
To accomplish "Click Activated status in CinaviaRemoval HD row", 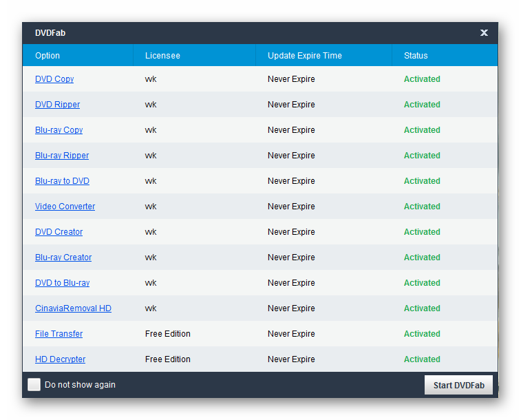I will tap(422, 308).
